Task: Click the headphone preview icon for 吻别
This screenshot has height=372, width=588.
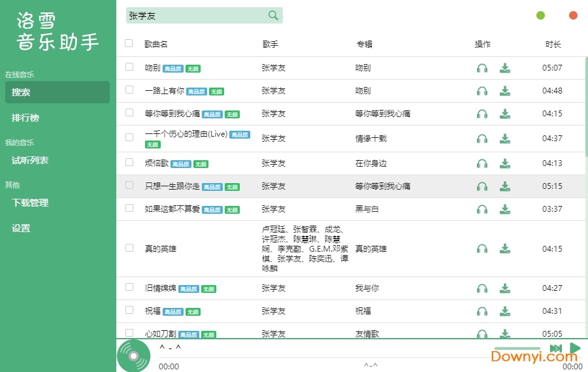Action: [x=482, y=68]
